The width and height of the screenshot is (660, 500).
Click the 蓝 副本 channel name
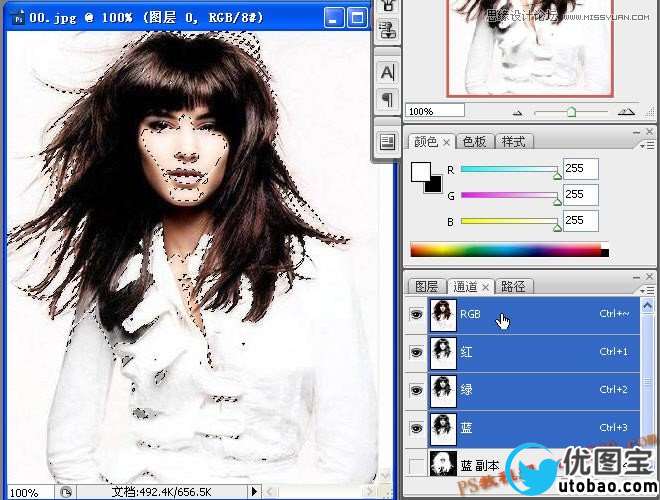tap(479, 466)
